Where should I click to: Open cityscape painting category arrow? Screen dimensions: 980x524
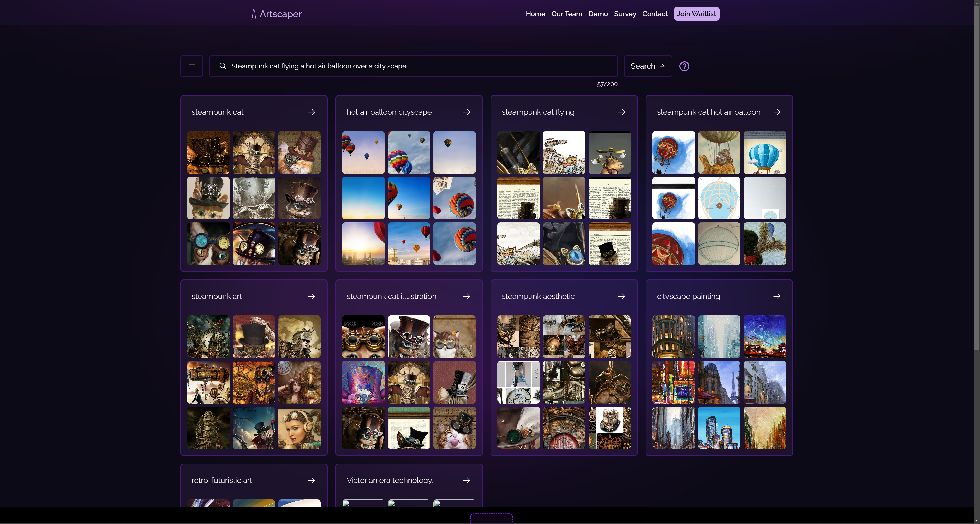(x=776, y=296)
